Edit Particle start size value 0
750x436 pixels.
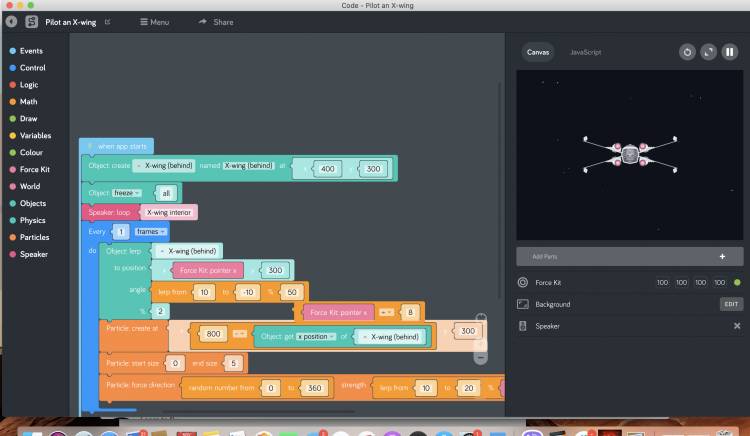point(175,363)
